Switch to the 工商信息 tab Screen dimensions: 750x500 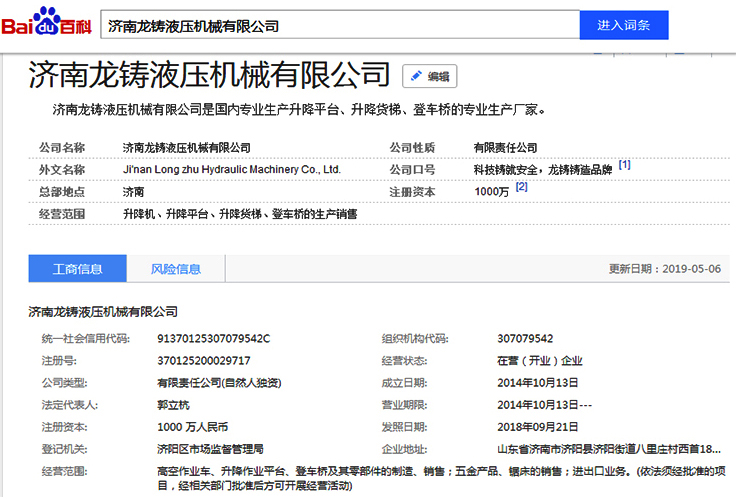[77, 268]
